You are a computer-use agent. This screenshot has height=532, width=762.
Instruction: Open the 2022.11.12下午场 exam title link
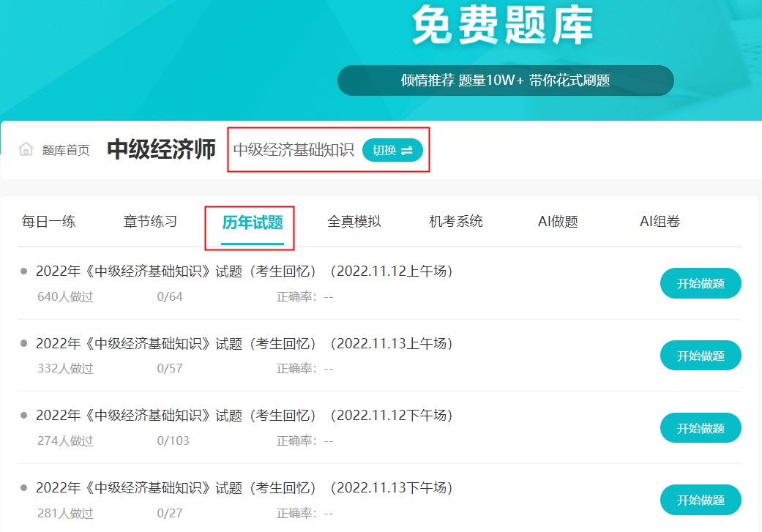point(244,416)
